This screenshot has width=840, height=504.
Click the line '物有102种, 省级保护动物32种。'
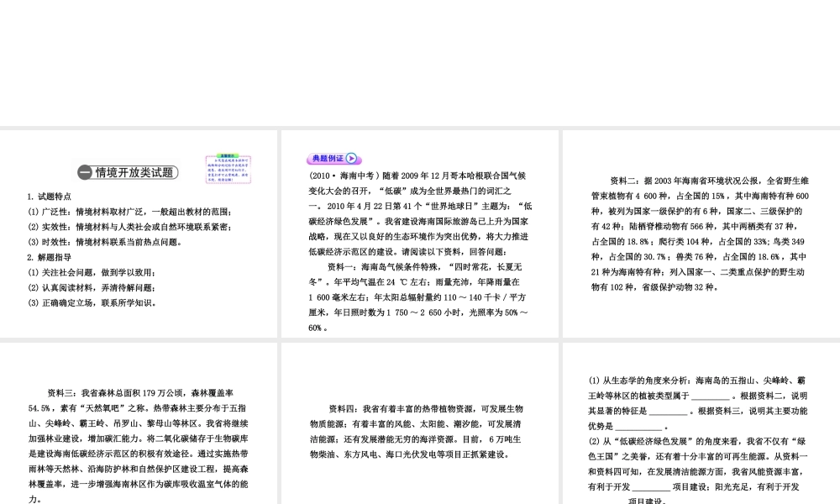point(655,287)
